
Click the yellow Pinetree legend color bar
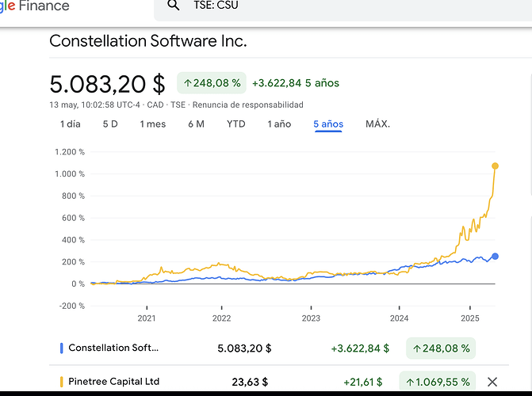click(61, 382)
